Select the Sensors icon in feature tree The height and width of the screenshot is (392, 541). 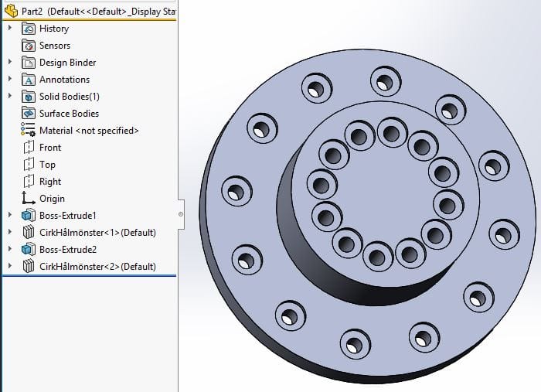click(29, 46)
